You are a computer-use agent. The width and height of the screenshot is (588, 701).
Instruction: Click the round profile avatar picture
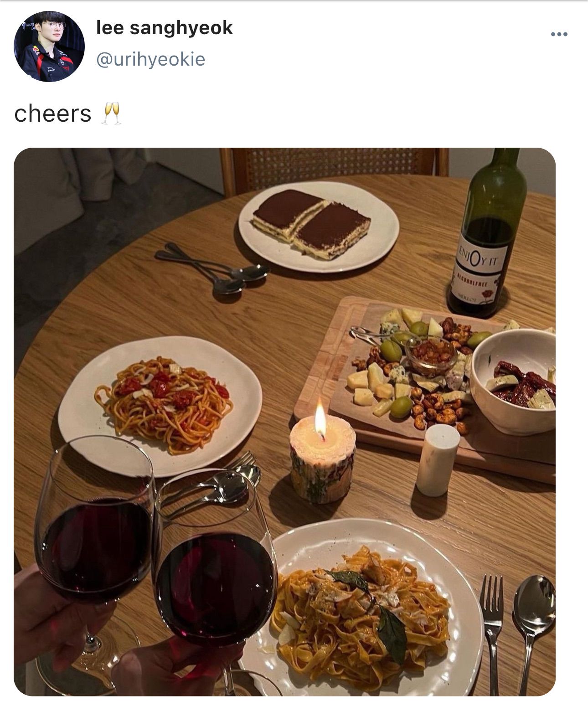click(x=49, y=46)
